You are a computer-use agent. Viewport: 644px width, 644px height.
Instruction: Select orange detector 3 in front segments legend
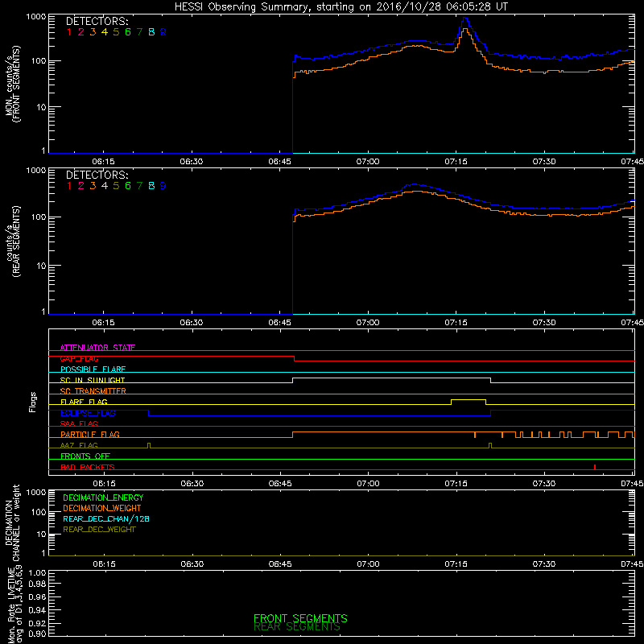click(x=93, y=32)
